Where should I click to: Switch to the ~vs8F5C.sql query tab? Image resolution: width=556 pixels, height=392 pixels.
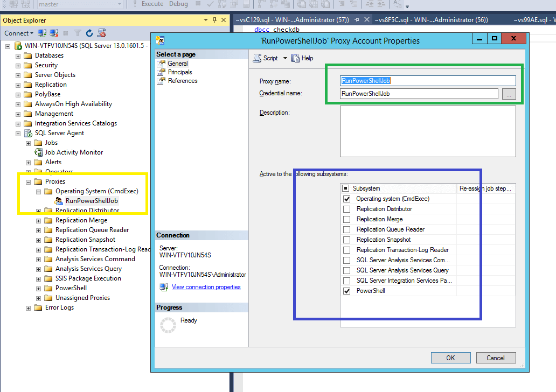431,20
